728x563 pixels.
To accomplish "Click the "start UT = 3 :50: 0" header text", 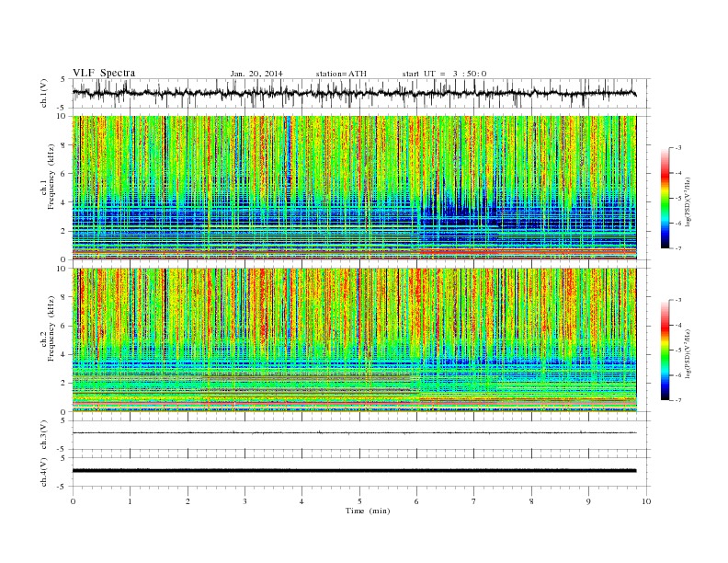I will pos(444,74).
